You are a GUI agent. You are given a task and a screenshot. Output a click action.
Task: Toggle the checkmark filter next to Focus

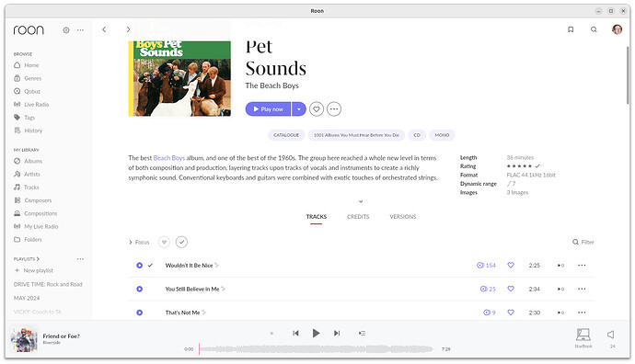[x=181, y=243]
